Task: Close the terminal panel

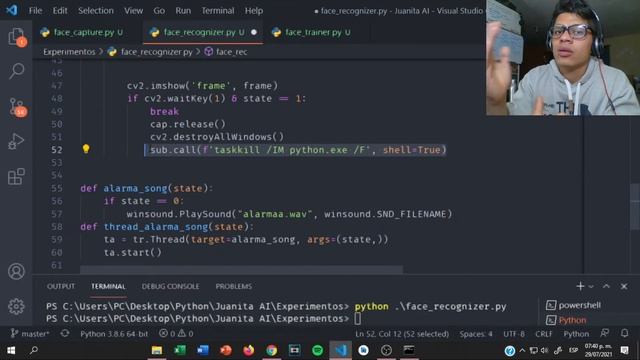Action: pos(624,287)
